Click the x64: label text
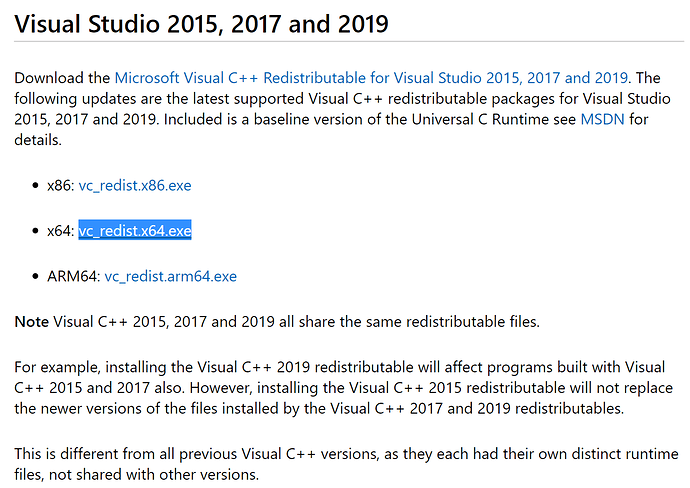Viewport: 690px width, 488px height. [x=60, y=231]
